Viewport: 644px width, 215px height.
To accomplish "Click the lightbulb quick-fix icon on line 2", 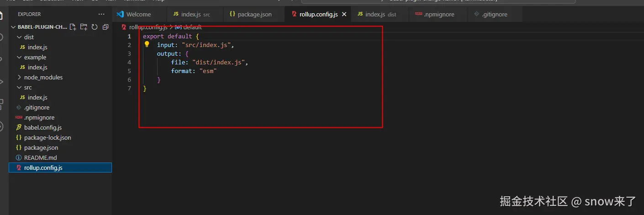I will [147, 45].
